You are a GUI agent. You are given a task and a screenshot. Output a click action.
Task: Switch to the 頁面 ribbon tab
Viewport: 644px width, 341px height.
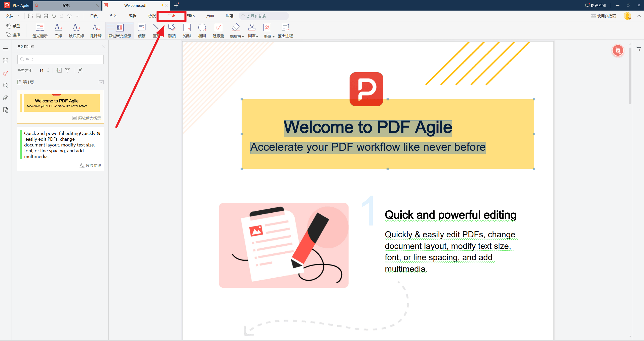pyautogui.click(x=210, y=16)
